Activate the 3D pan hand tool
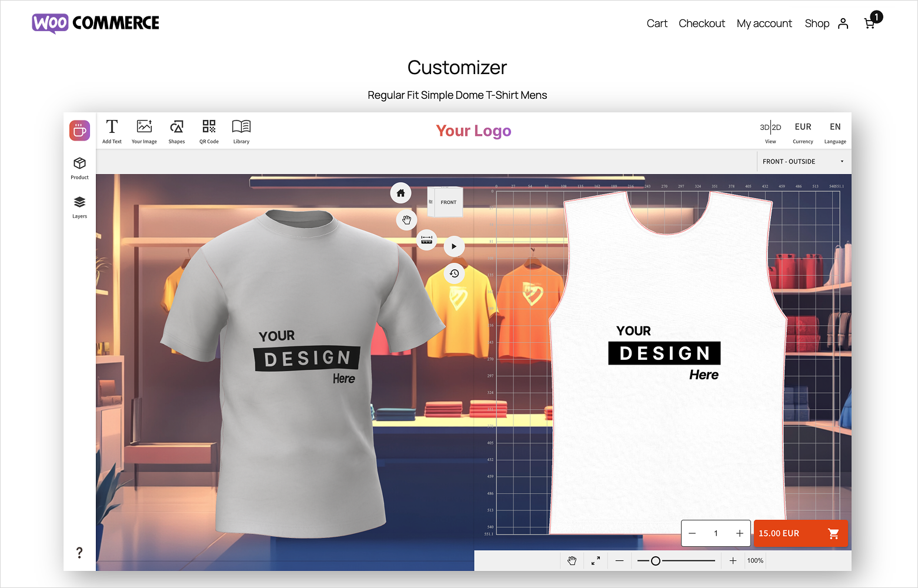The width and height of the screenshot is (918, 588). coord(406,220)
